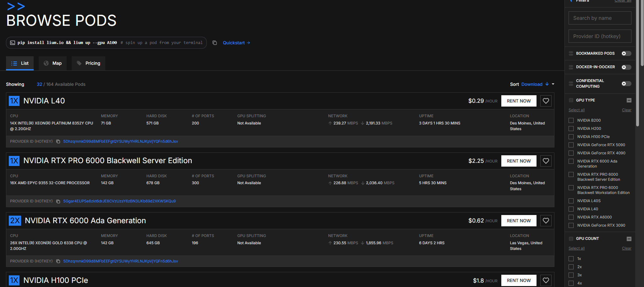This screenshot has width=644, height=287.
Task: Click Clear under GPU Count
Action: pyautogui.click(x=626, y=248)
